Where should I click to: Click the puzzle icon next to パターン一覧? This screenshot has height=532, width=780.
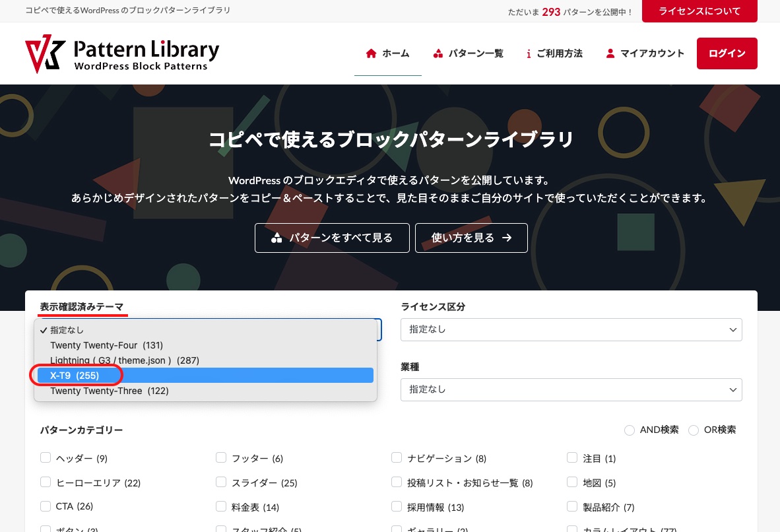click(438, 53)
